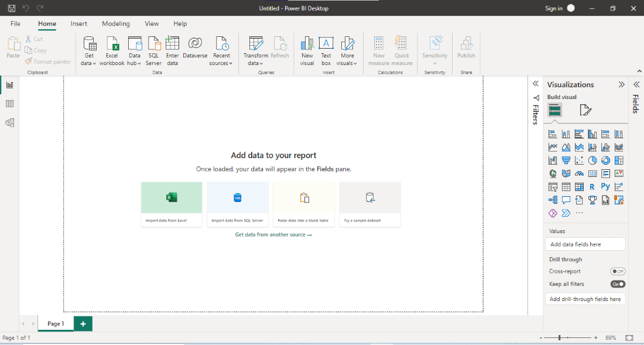Select the R script visual
The image size is (644, 345).
tap(592, 187)
